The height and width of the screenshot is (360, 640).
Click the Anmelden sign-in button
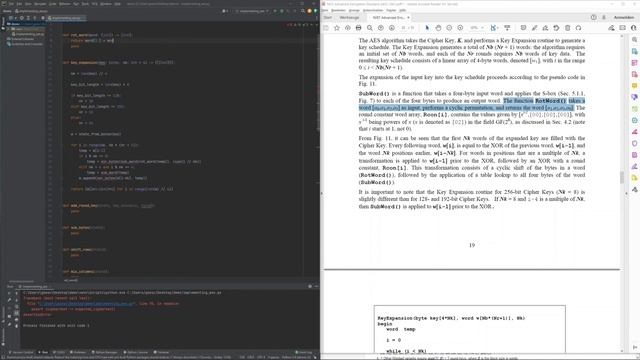624,18
